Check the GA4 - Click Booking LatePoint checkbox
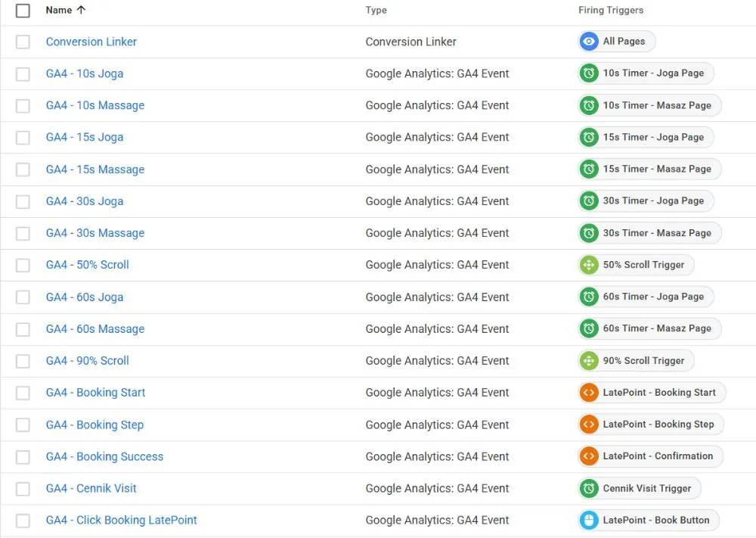This screenshot has width=756, height=538. [x=23, y=521]
